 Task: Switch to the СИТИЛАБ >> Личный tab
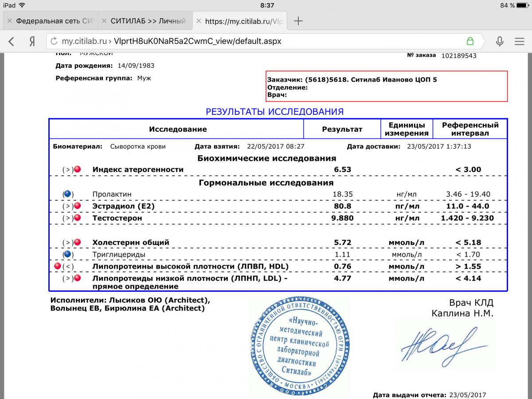click(149, 21)
